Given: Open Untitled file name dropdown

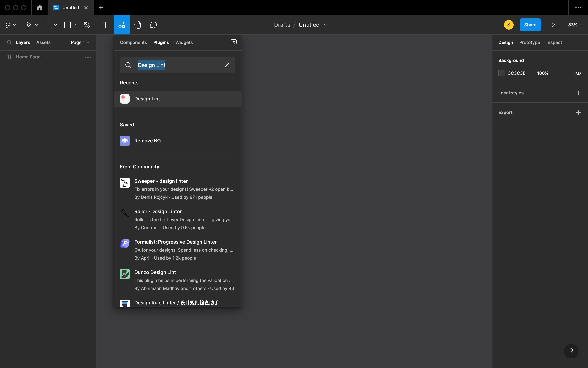Looking at the screenshot, I should click(x=325, y=25).
